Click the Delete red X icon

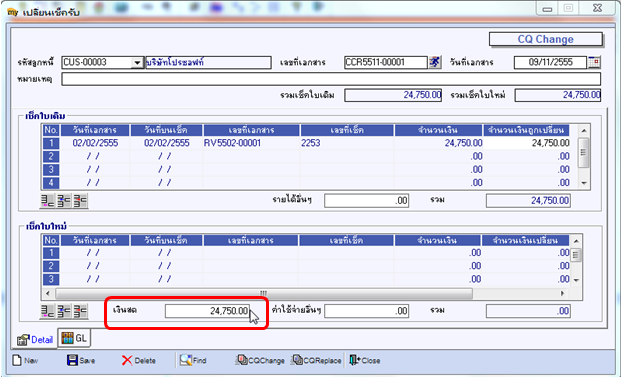coord(127,360)
